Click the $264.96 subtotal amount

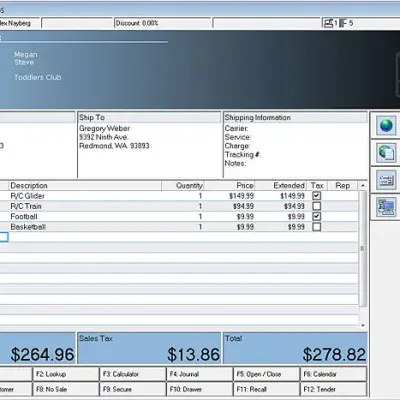42,354
